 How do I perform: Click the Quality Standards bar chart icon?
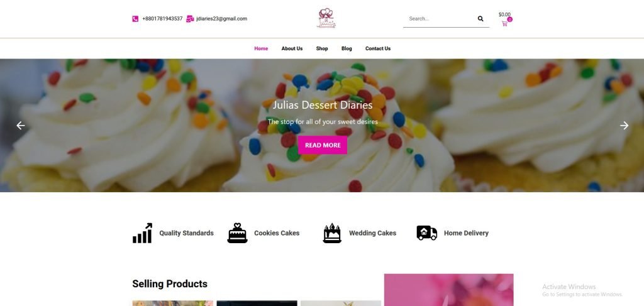click(143, 233)
